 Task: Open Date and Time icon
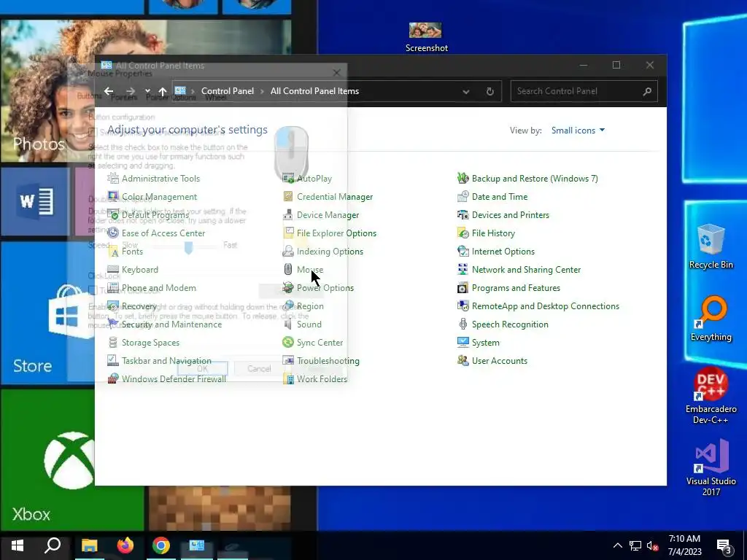pos(463,196)
